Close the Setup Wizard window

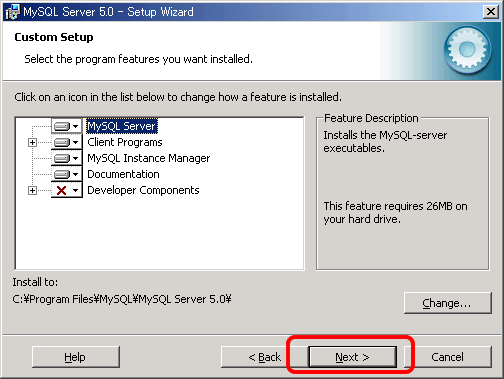coord(491,12)
